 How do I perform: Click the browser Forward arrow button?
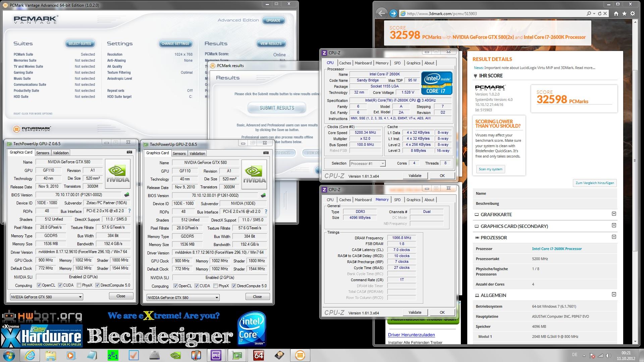tap(393, 13)
